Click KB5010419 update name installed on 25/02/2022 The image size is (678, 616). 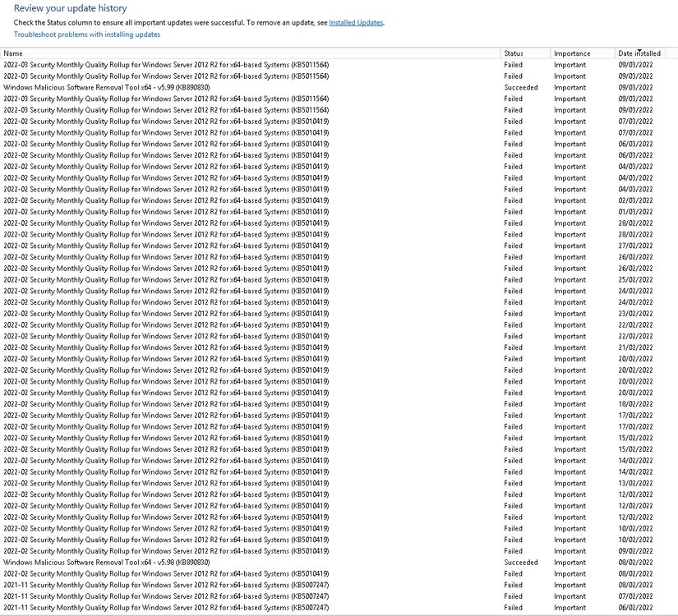[166, 280]
